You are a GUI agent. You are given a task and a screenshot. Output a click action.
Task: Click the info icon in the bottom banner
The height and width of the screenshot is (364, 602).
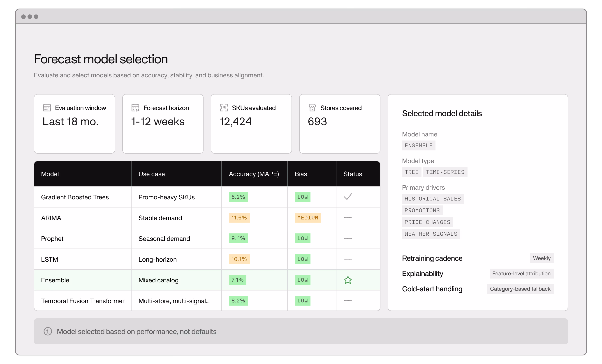pyautogui.click(x=48, y=331)
